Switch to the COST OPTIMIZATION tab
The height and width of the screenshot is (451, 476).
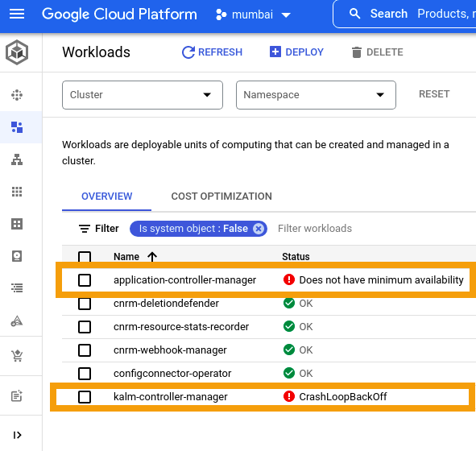pyautogui.click(x=221, y=197)
